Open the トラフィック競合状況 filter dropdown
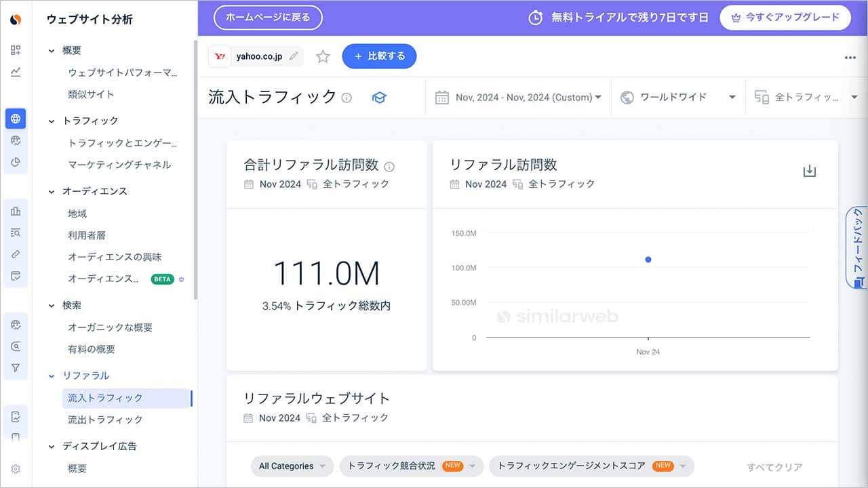This screenshot has width=868, height=488. coord(412,466)
